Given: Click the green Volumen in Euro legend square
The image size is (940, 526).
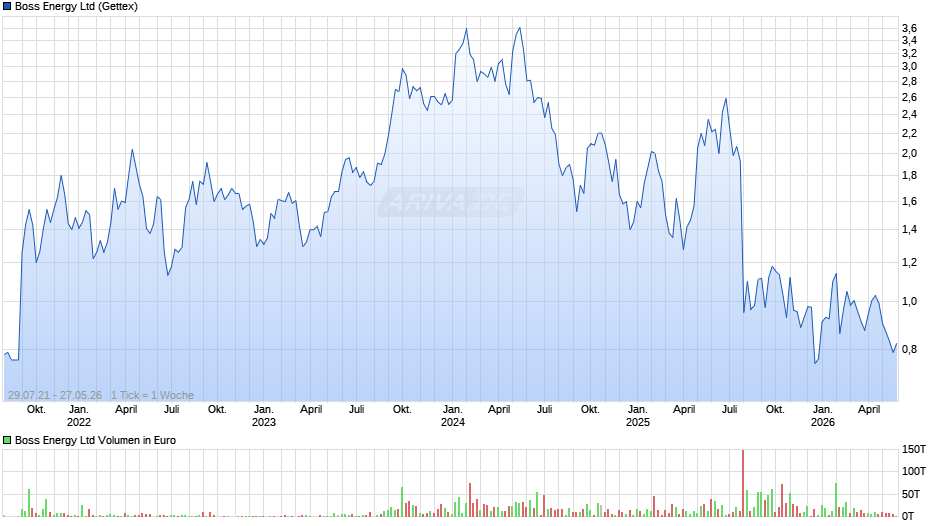Looking at the screenshot, I should 7,440.
